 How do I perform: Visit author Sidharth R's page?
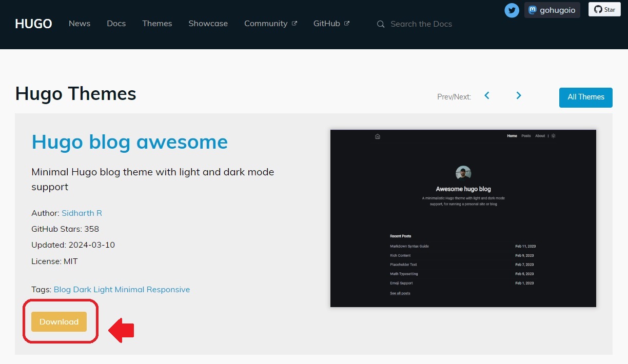[x=82, y=213]
